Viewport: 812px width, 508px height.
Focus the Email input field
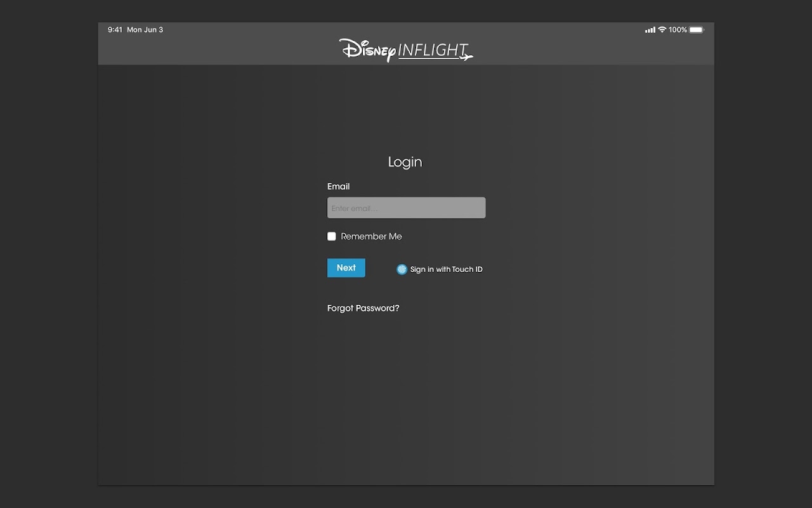click(407, 208)
